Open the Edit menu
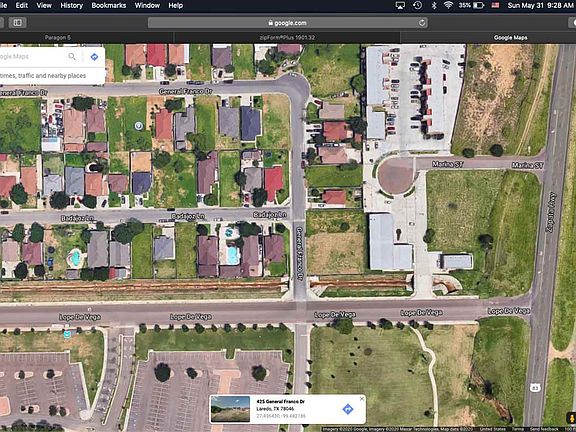This screenshot has width=576, height=432. click(21, 6)
